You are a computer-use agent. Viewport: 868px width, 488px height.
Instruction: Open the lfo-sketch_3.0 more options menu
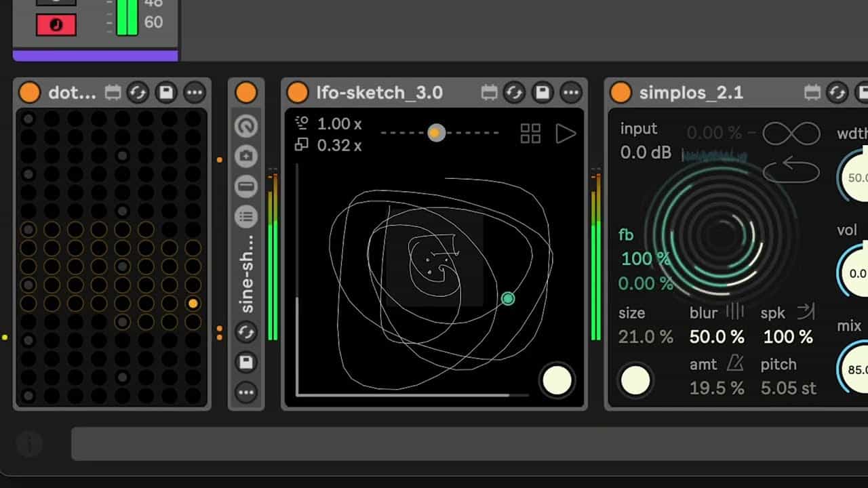(571, 92)
